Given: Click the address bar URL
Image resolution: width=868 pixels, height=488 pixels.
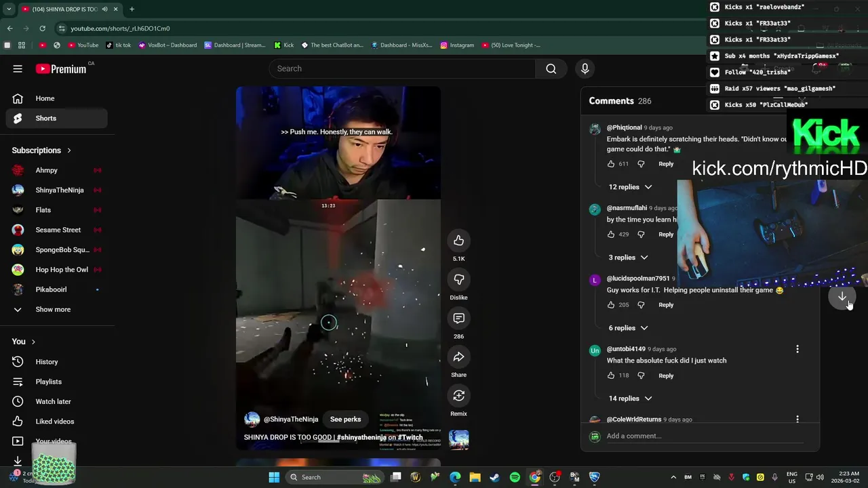Looking at the screenshot, I should tap(120, 28).
